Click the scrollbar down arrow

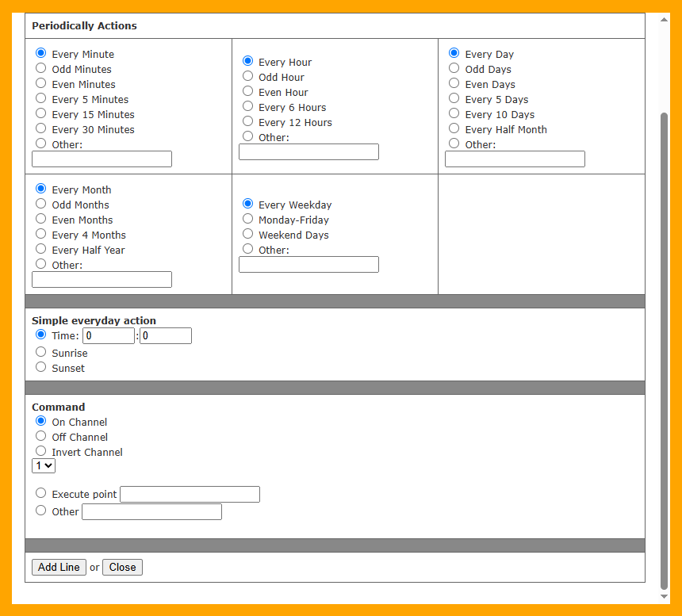pos(664,596)
